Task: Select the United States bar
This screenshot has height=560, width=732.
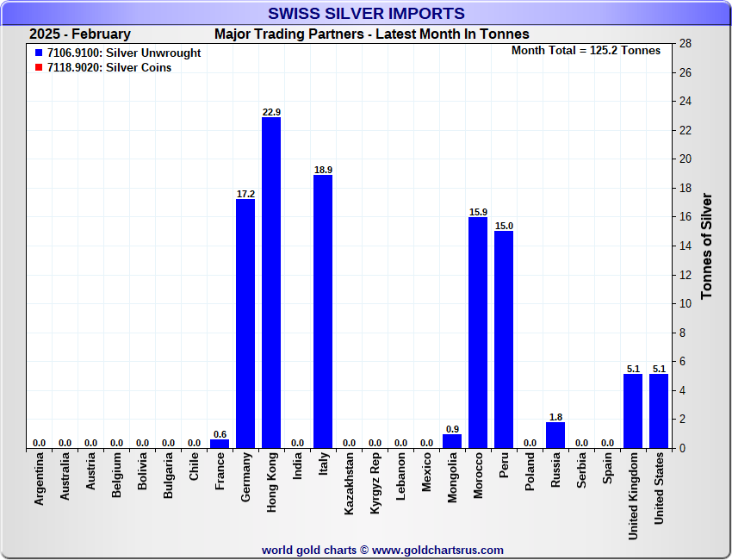Action: pos(659,411)
